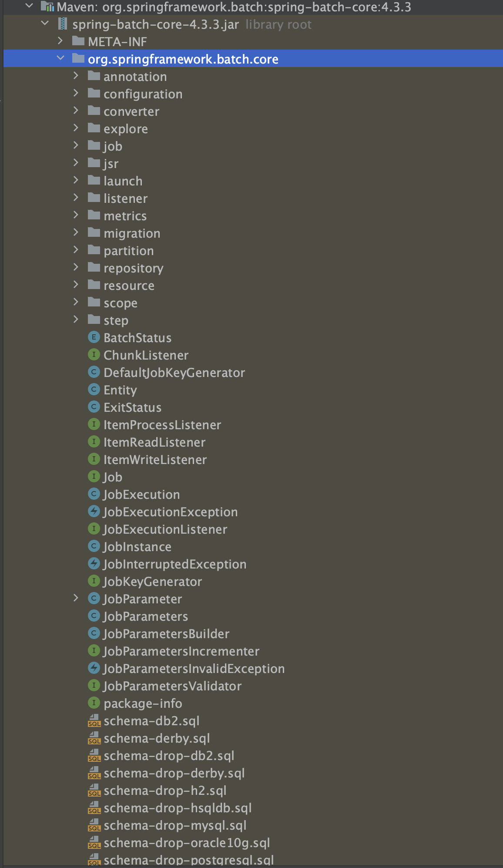Click the Entity class icon
Viewport: 503px width, 868px height.
(x=94, y=390)
